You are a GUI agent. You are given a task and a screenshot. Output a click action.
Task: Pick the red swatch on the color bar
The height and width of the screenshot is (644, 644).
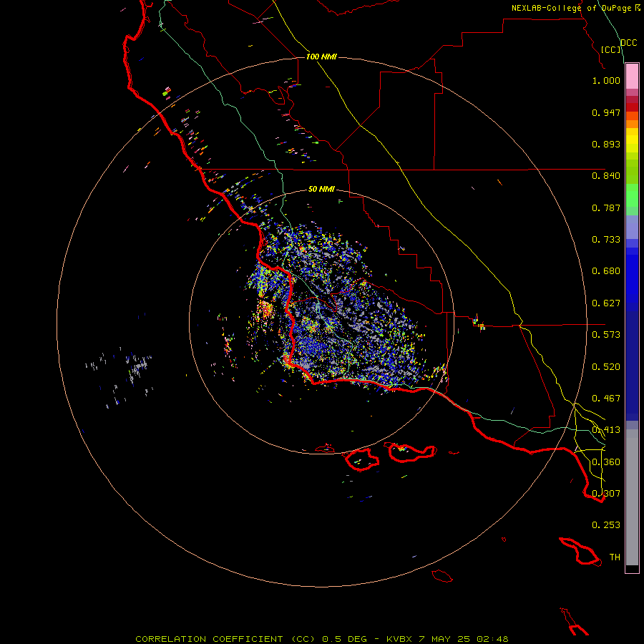(632, 107)
